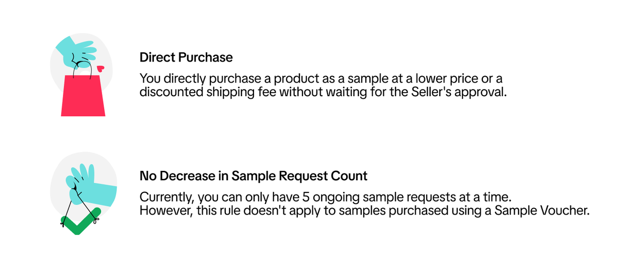Viewport: 644px width, 268px height.
Task: Click the line starting "You directly purchase a product"
Action: click(x=321, y=79)
